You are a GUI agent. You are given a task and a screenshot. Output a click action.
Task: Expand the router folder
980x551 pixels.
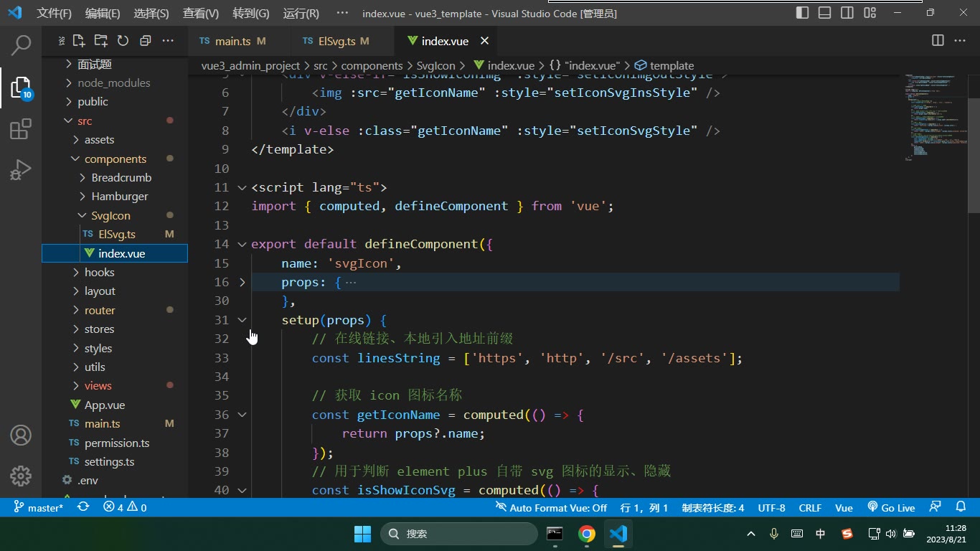(100, 310)
